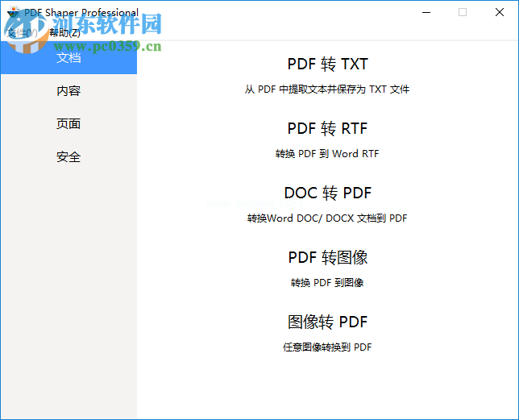
Task: Open the 帮助(Z) menu
Action: tap(64, 33)
